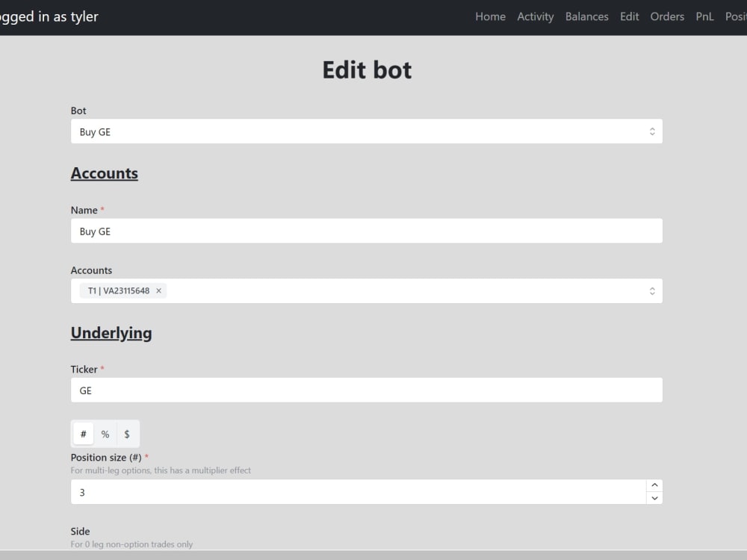The height and width of the screenshot is (560, 747).
Task: Open the Orders page
Action: [x=667, y=16]
